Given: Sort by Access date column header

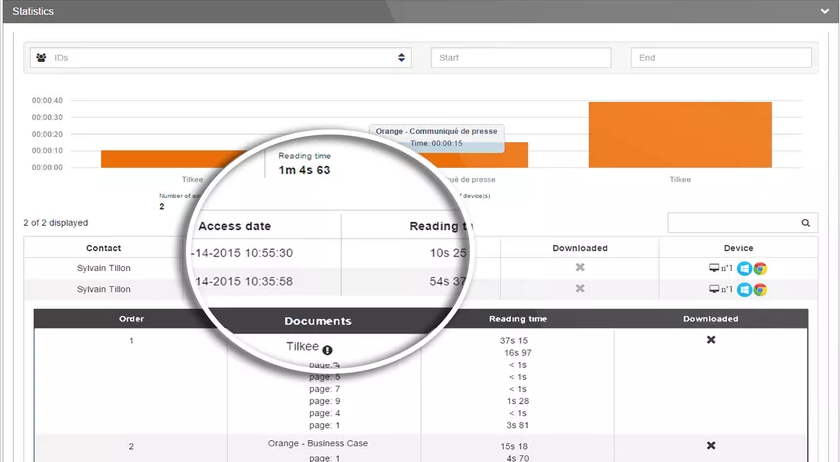Looking at the screenshot, I should pos(235,226).
